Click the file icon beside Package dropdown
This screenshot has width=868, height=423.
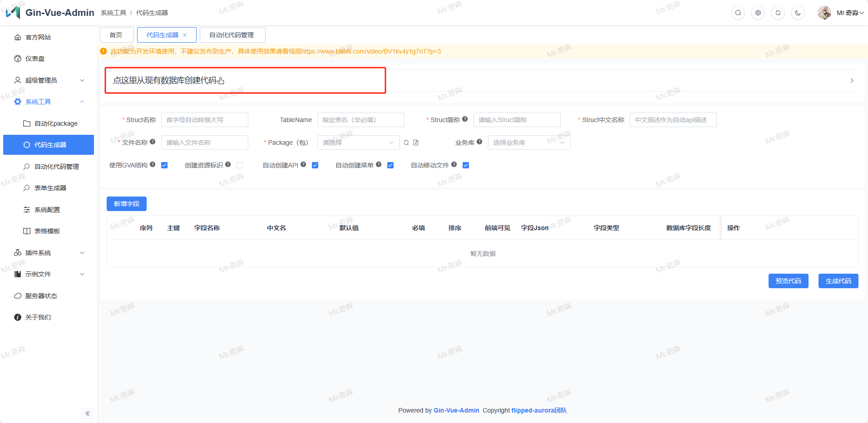pos(416,143)
